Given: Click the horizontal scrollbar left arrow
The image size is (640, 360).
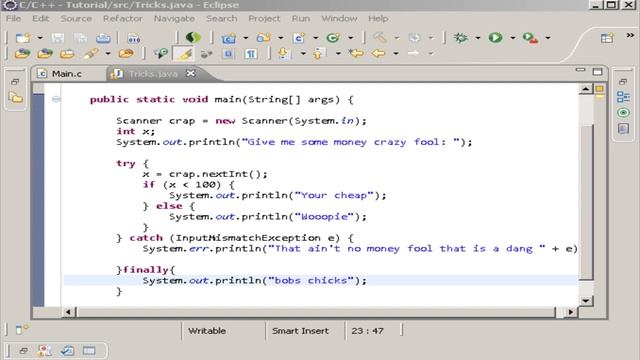Looking at the screenshot, I should coord(68,312).
